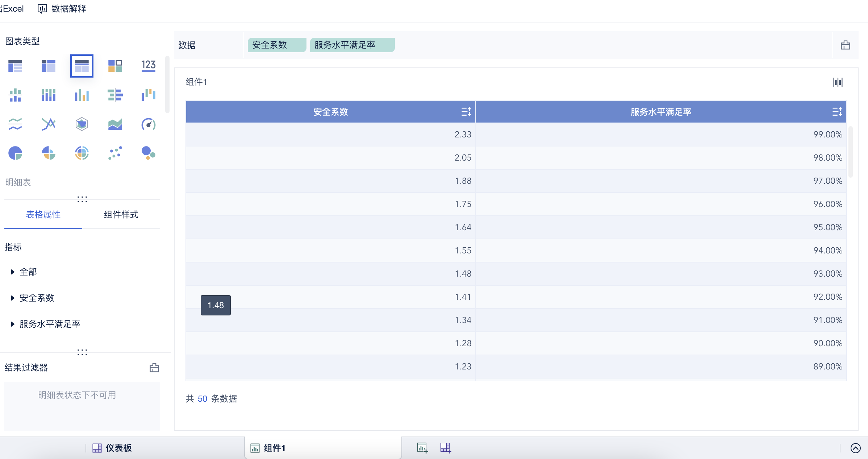Select the pie chart type icon
Viewport: 868px width, 459px height.
(x=15, y=153)
